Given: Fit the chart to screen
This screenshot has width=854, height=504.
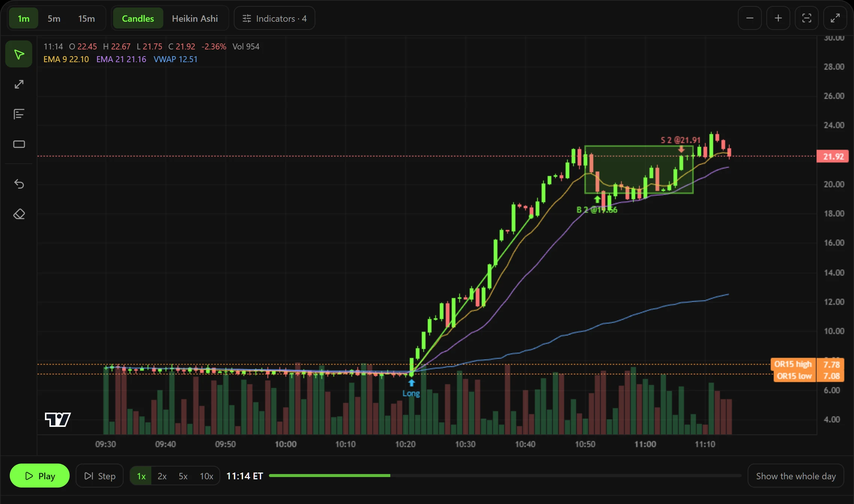Looking at the screenshot, I should click(x=806, y=18).
